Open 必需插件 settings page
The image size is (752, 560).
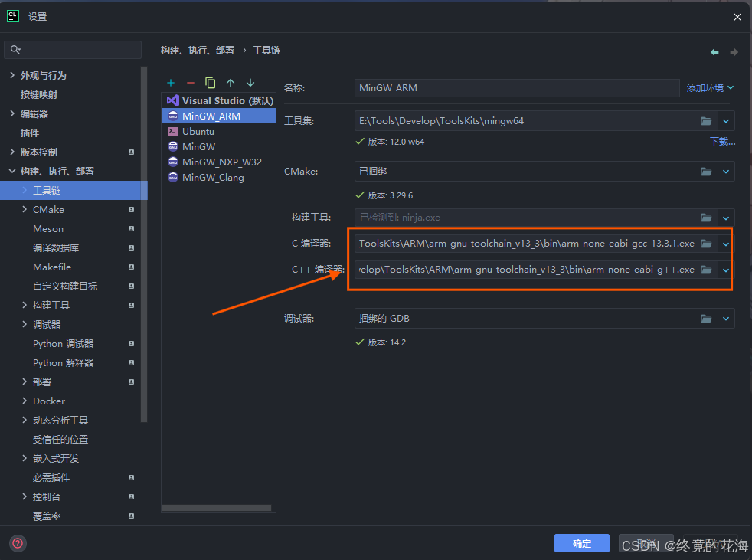51,478
